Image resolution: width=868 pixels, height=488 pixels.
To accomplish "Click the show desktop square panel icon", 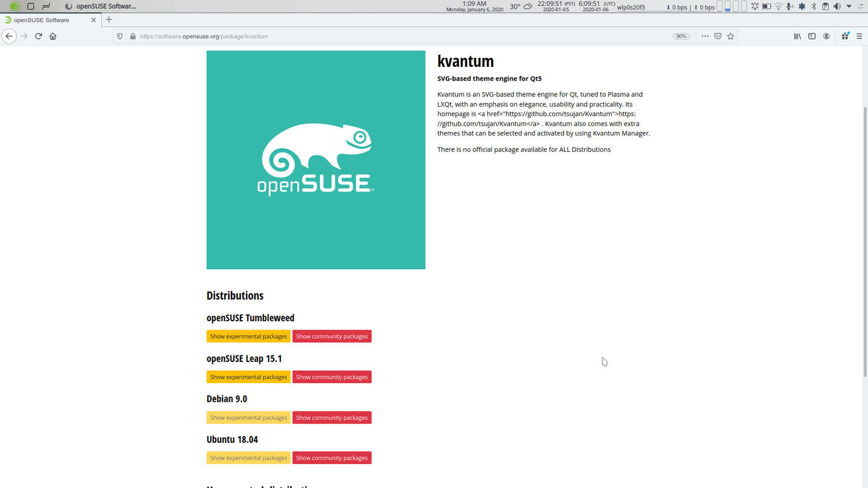I will click(31, 6).
